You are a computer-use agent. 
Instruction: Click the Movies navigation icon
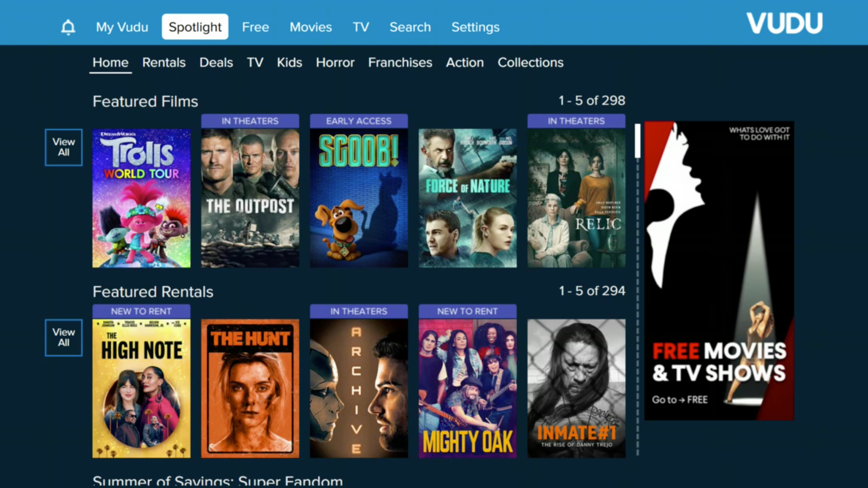coord(310,27)
